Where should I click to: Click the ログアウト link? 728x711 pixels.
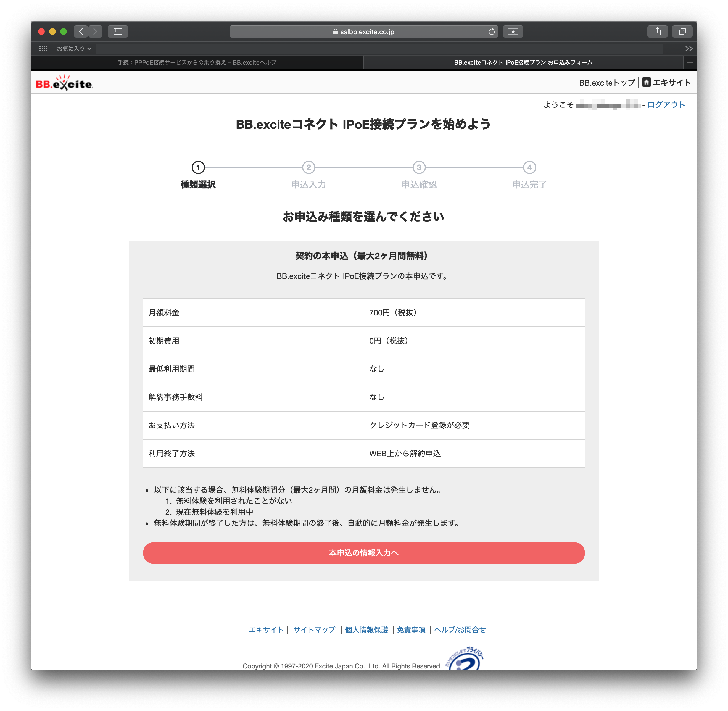666,105
